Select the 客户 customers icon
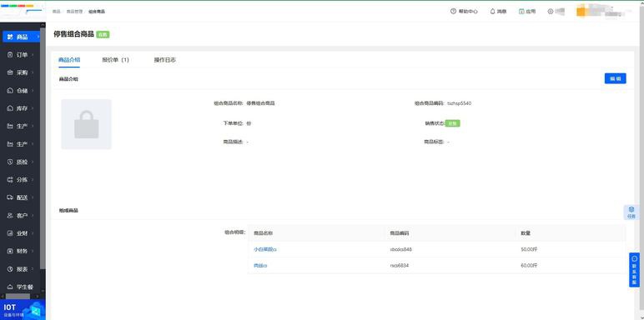Screen dimensions: 644x320 10,215
